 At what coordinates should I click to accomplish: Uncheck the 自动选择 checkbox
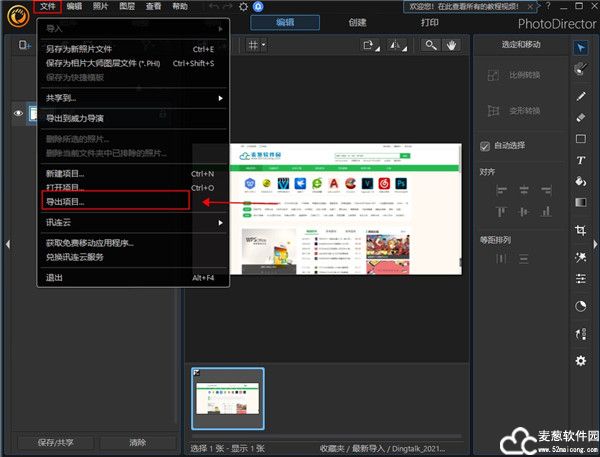click(485, 145)
